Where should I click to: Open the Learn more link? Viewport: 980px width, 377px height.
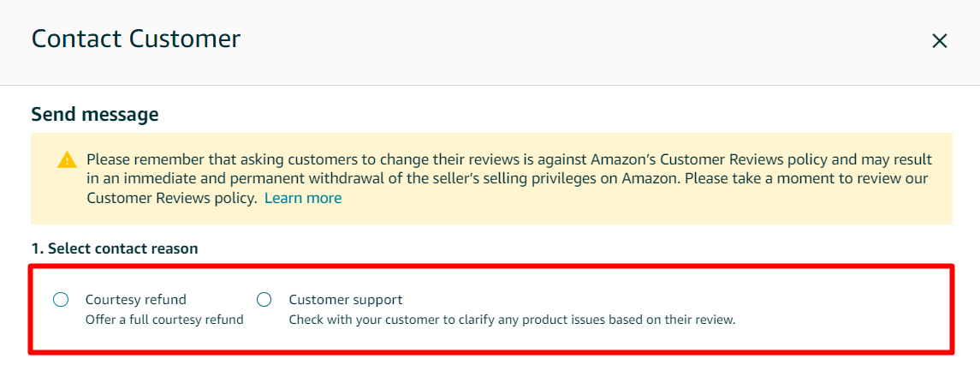302,198
